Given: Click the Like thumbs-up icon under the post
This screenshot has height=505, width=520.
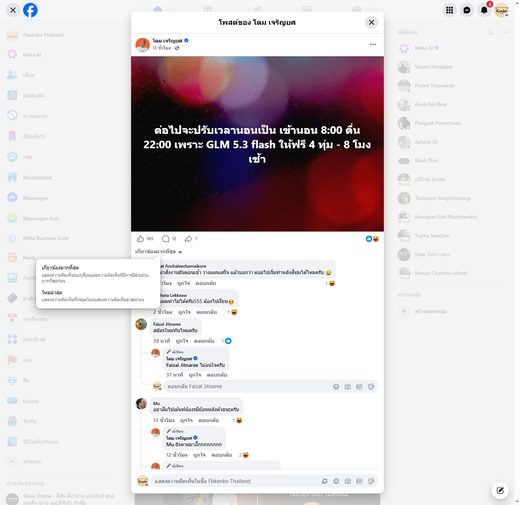Looking at the screenshot, I should pos(140,238).
